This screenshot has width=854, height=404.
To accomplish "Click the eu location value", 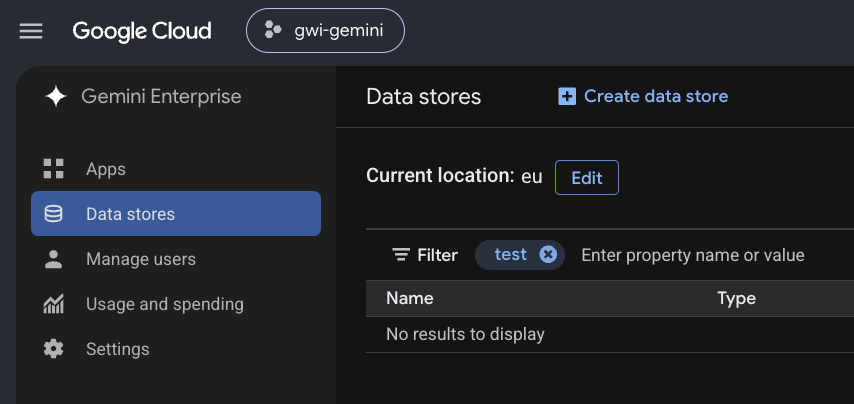I will [532, 177].
